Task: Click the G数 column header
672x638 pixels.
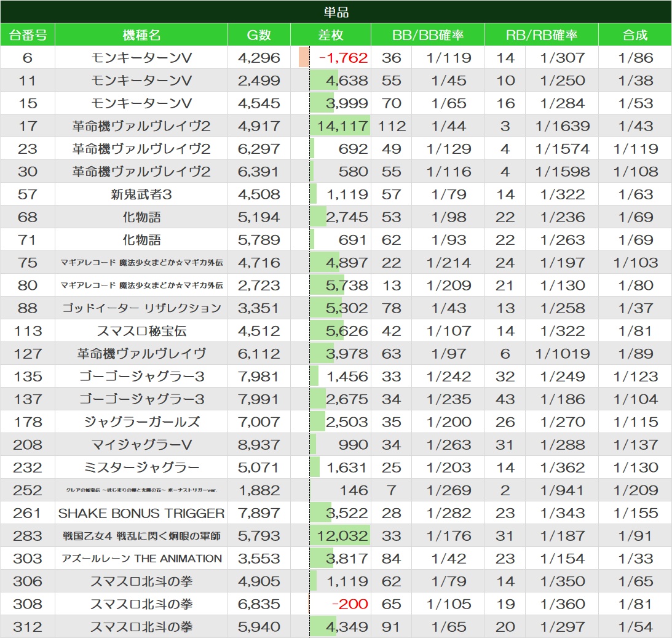Action: point(259,34)
